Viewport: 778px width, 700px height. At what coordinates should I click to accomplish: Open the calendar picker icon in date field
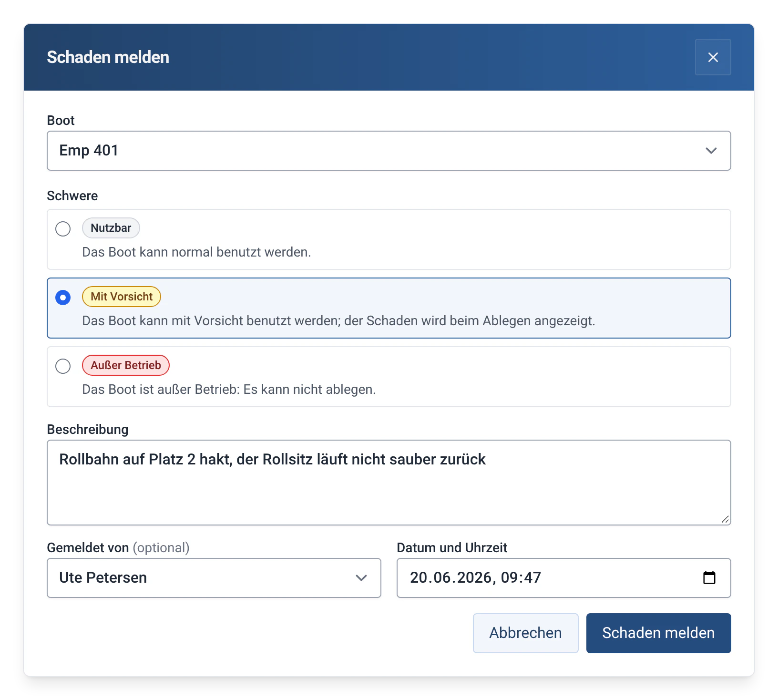coord(709,577)
